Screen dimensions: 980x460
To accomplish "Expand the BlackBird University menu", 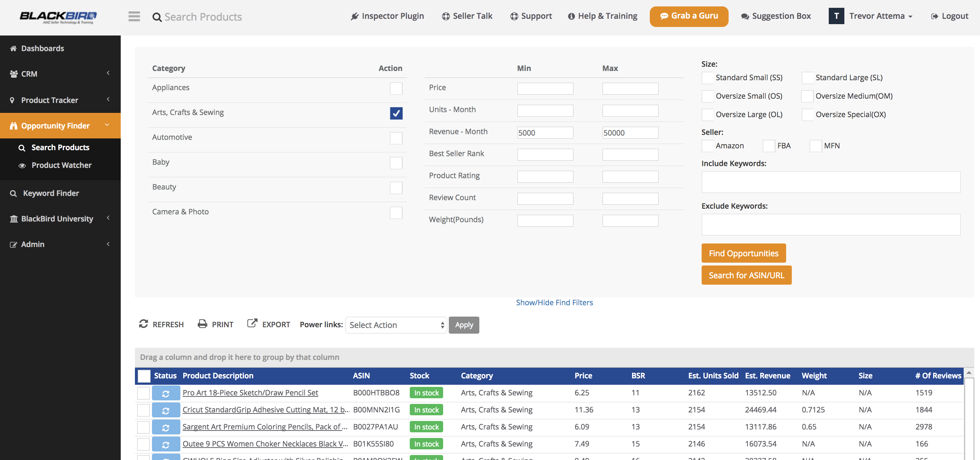I will 108,218.
